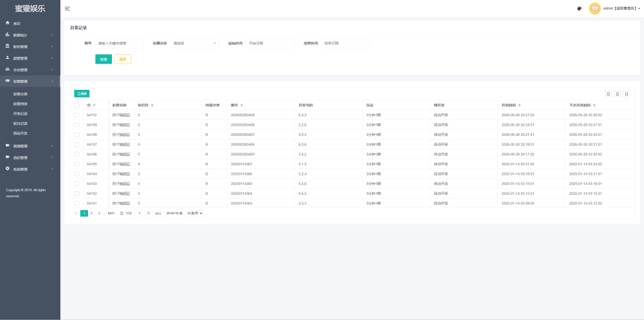Sort by the 开奖时间 column arrows
This screenshot has height=320, width=644.
pos(519,105)
